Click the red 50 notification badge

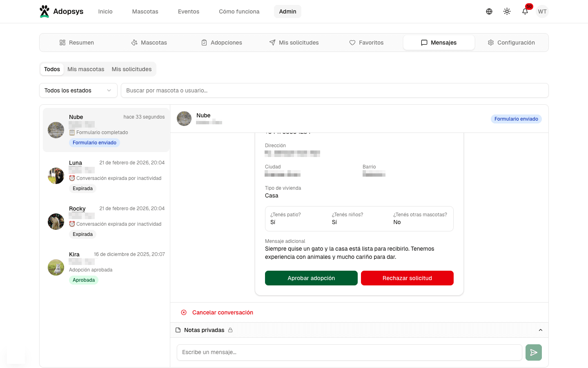click(x=528, y=6)
